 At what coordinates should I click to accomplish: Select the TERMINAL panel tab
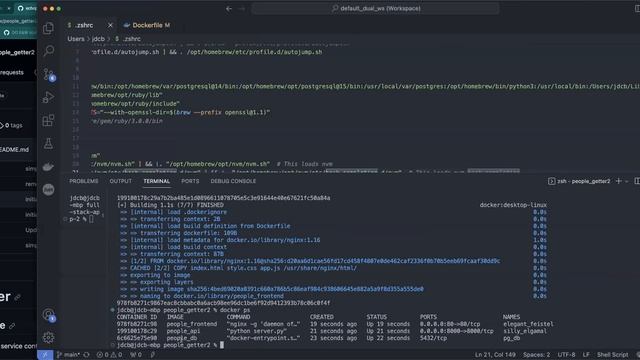click(156, 181)
